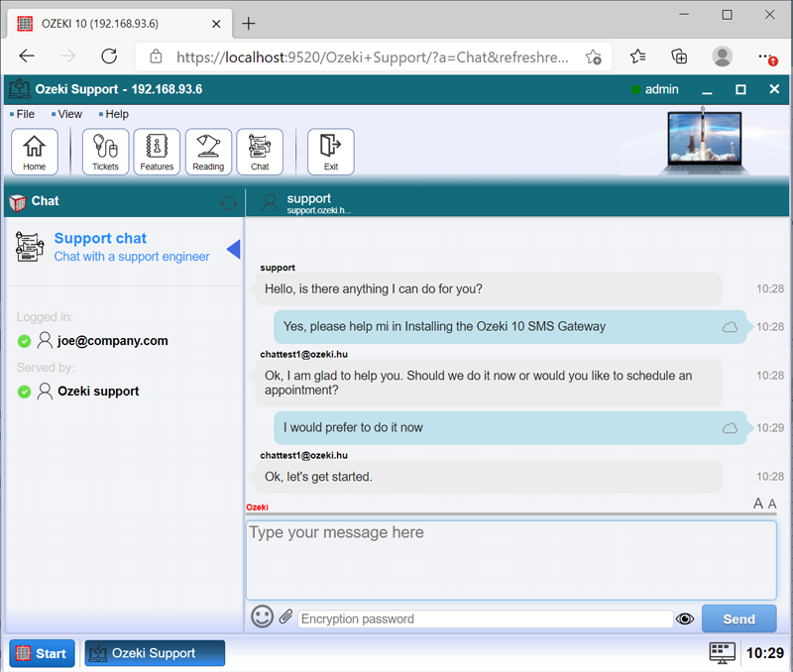Image resolution: width=793 pixels, height=672 pixels.
Task: Click the Home toolbar icon
Action: (35, 152)
